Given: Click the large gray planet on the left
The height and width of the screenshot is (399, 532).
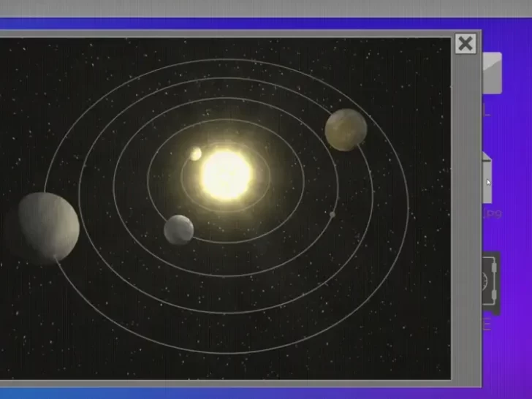Looking at the screenshot, I should tap(48, 227).
